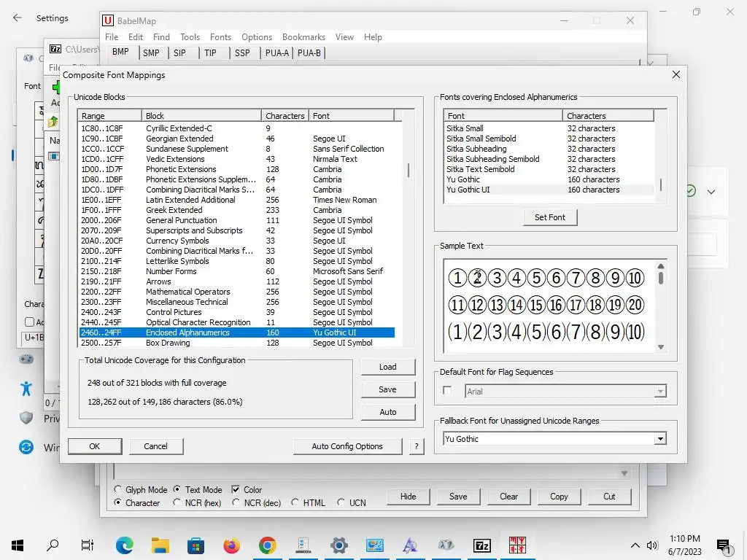Click the 7-Zip green Add plus icon
The height and width of the screenshot is (560, 747).
tap(55, 87)
